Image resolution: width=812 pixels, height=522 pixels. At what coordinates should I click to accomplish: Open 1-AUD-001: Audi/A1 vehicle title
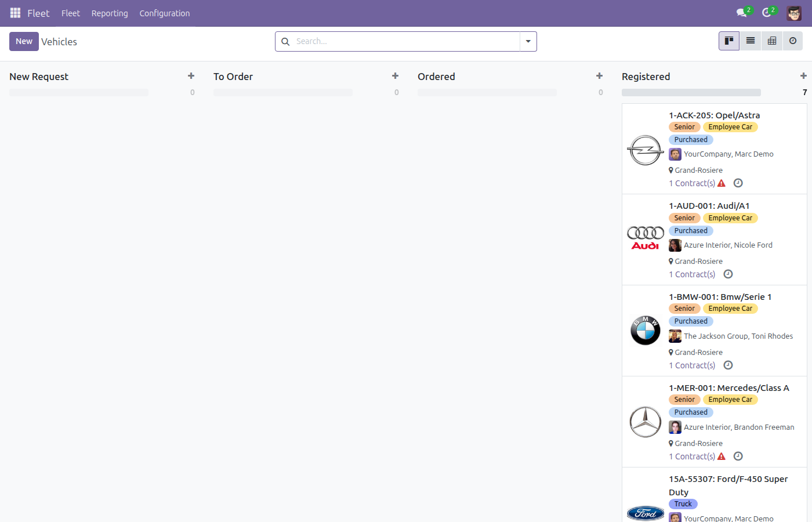[x=709, y=206]
